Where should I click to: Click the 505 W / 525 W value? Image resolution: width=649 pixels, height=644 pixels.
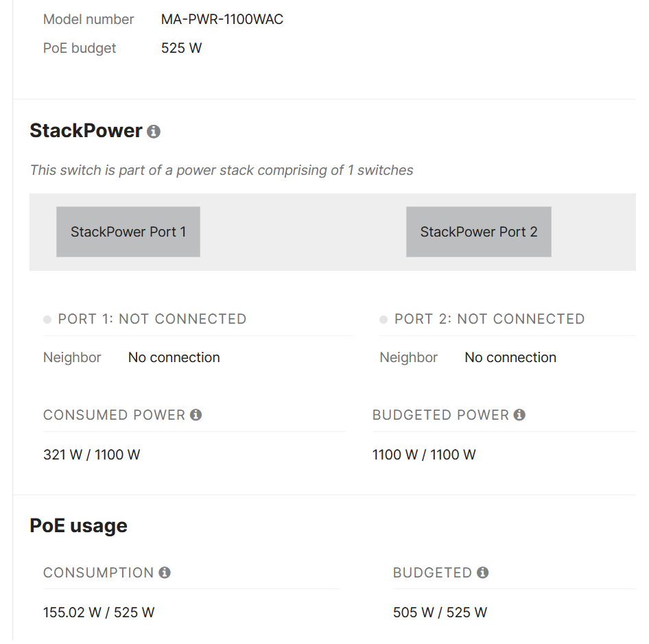(440, 612)
